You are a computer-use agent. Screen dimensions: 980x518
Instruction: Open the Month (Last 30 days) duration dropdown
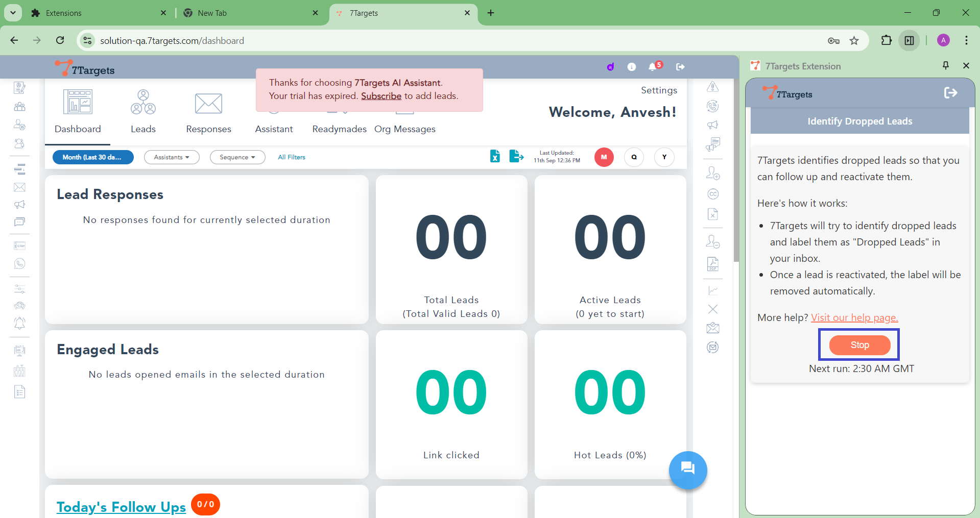pyautogui.click(x=93, y=157)
